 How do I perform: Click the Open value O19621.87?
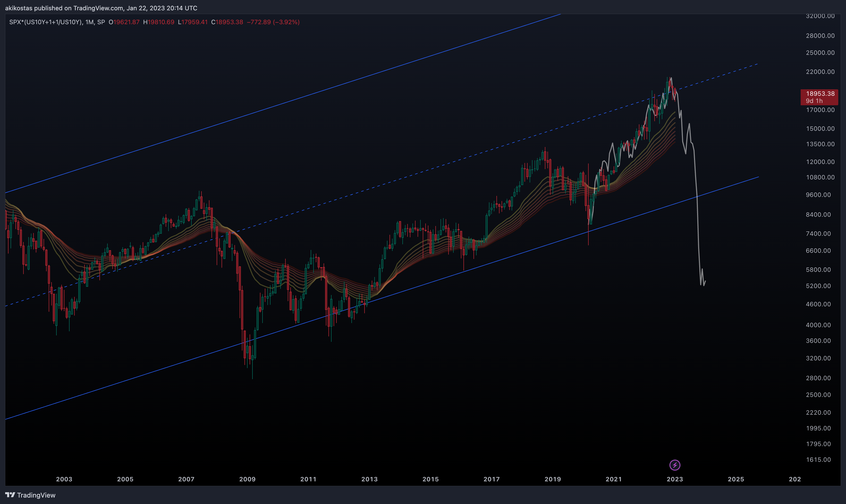pyautogui.click(x=124, y=22)
